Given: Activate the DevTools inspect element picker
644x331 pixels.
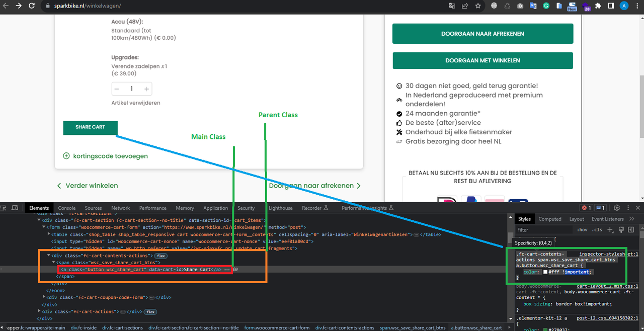Looking at the screenshot, I should tap(4, 208).
